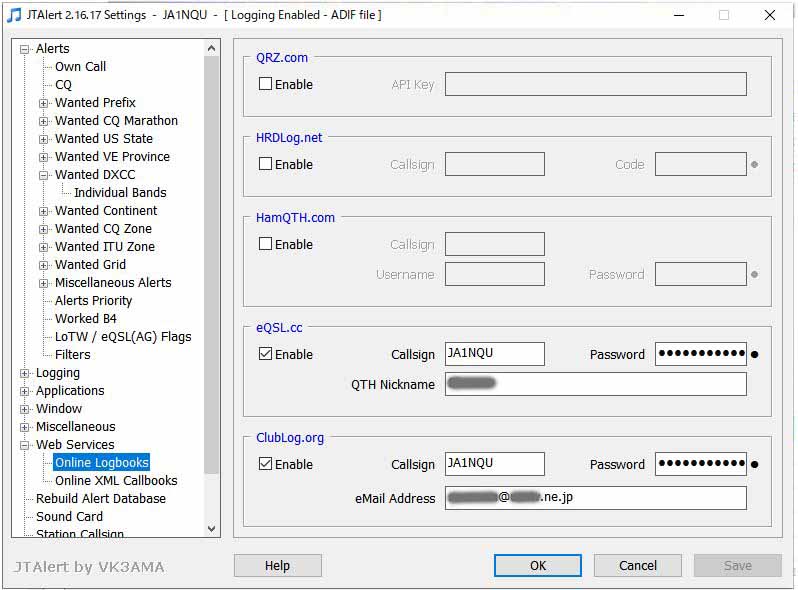The height and width of the screenshot is (590, 798).
Task: Click the OK button
Action: click(538, 565)
